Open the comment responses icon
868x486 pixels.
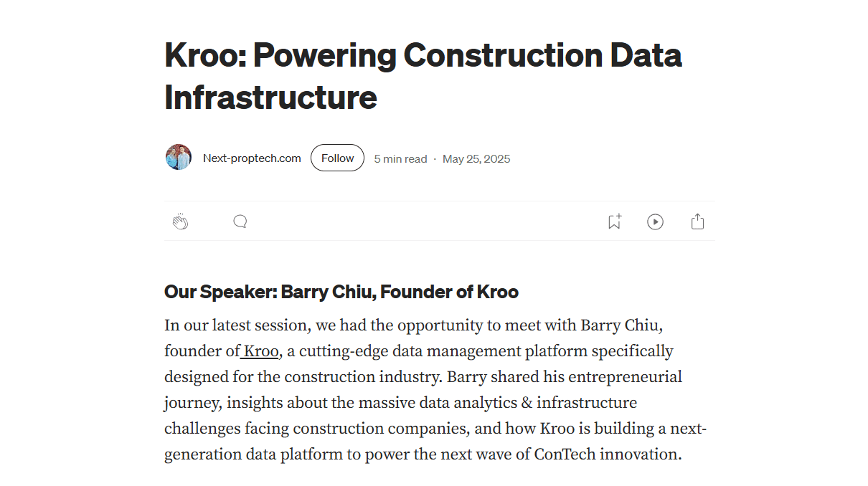(240, 221)
